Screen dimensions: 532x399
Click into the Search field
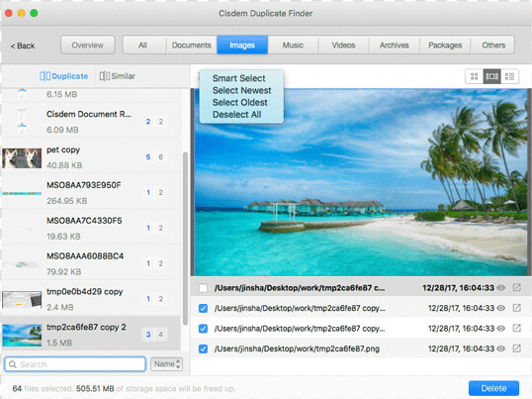click(75, 364)
